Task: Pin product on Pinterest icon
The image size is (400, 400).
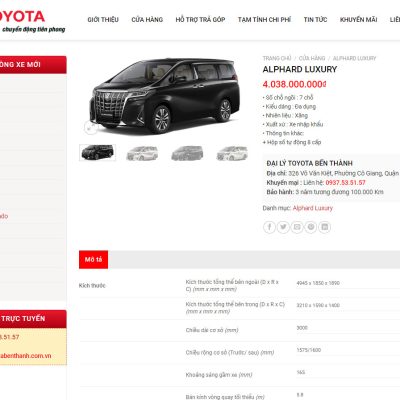Action: pos(311,227)
